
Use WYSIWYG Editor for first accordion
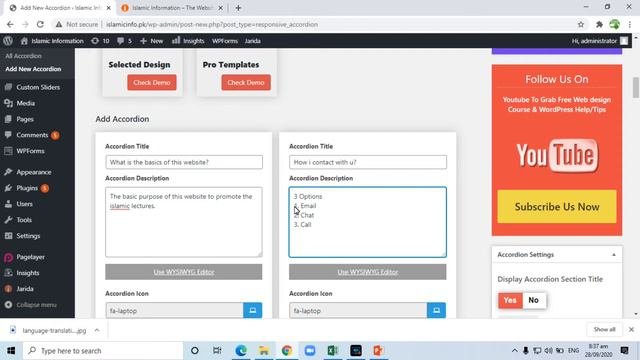184,272
